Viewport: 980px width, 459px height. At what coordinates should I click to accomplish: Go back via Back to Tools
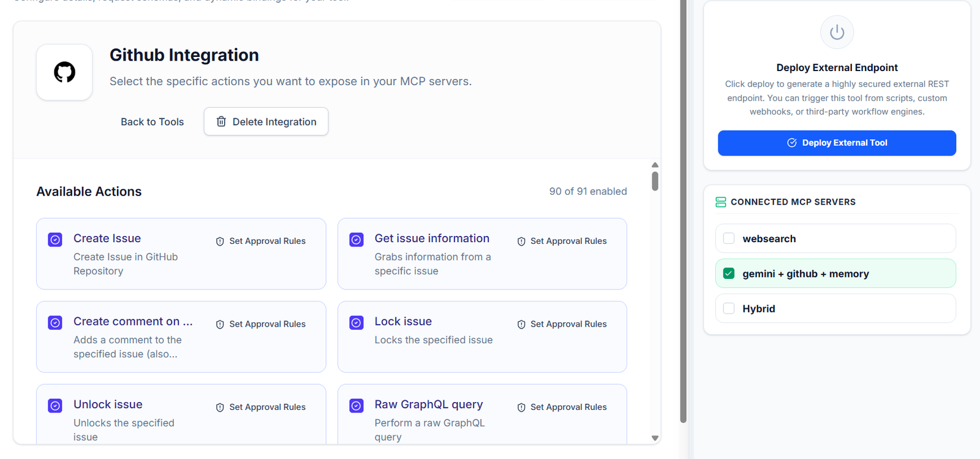pos(152,122)
